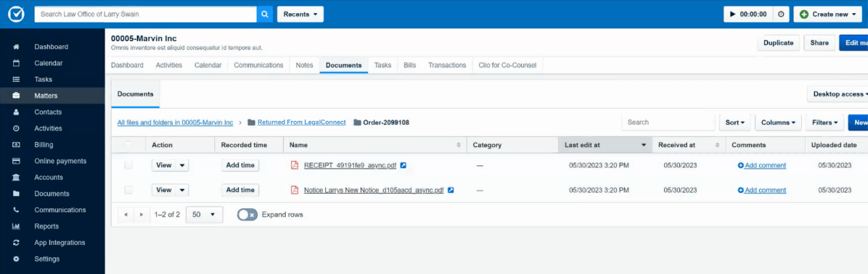Click Add comment for Notice Larrys row

[x=762, y=190]
